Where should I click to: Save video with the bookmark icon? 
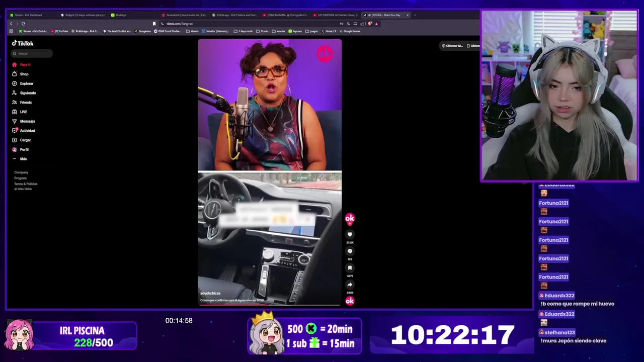coord(350,268)
